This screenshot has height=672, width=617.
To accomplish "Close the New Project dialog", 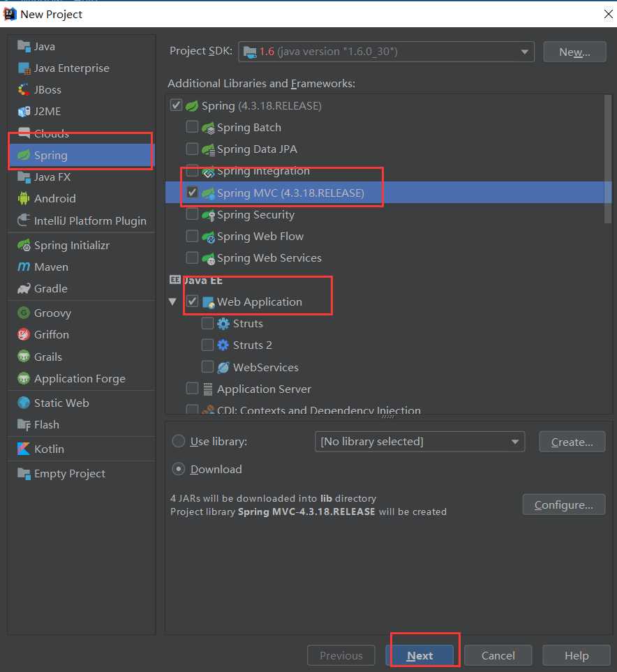I will click(x=608, y=14).
